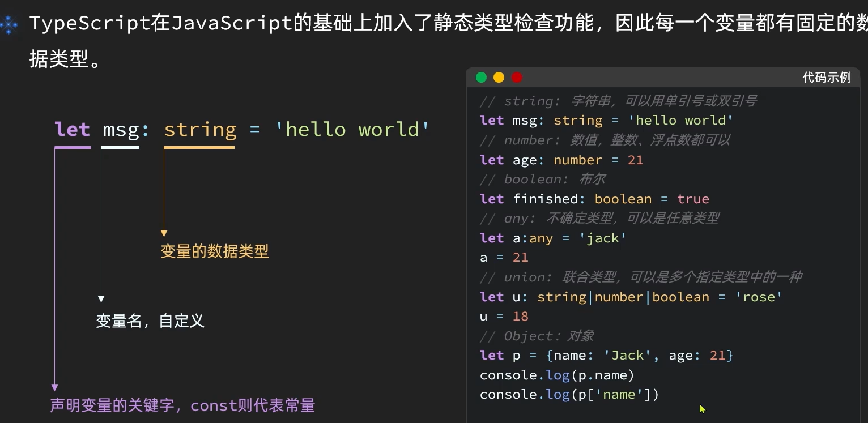Click the blue snowflake bullet icon
This screenshot has width=868, height=423.
point(8,25)
